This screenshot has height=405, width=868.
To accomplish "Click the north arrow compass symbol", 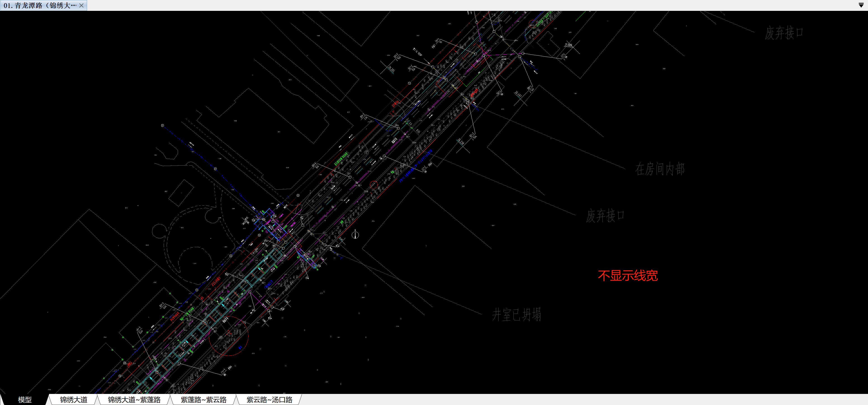I will pyautogui.click(x=355, y=234).
